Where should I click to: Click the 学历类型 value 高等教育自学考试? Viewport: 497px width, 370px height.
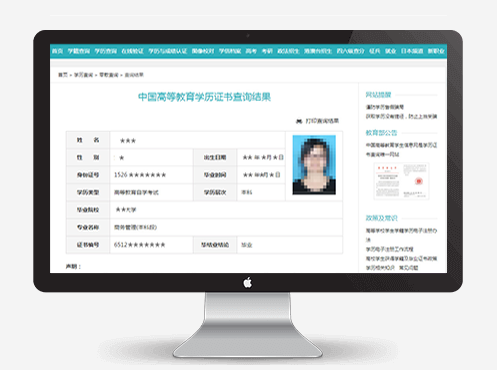(136, 192)
